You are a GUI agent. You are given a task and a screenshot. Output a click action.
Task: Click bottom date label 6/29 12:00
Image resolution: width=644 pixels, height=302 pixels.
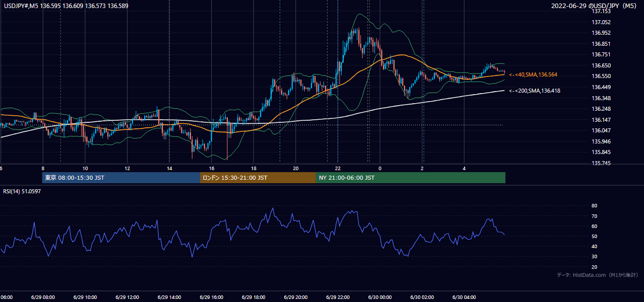(127, 297)
